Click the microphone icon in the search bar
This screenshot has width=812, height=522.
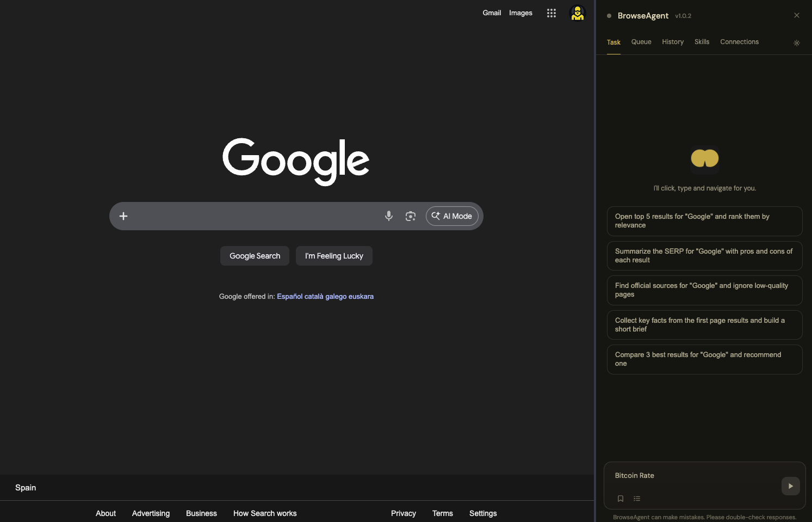389,216
